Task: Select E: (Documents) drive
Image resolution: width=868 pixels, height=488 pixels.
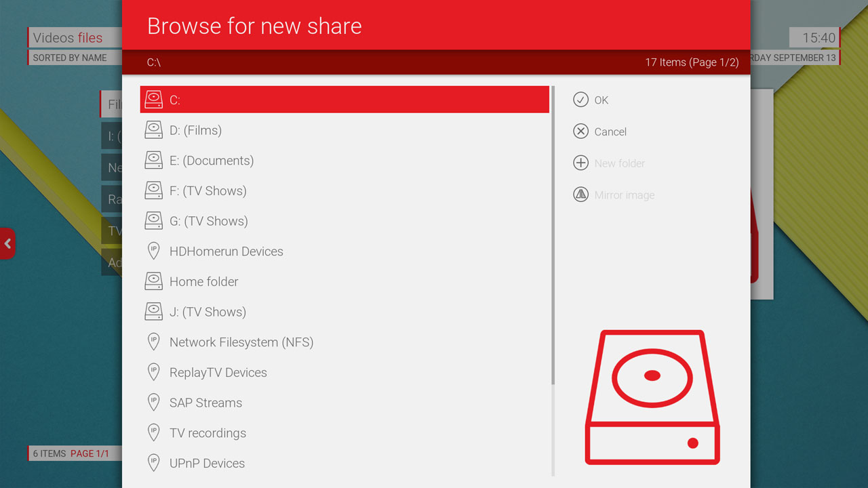Action: [211, 161]
